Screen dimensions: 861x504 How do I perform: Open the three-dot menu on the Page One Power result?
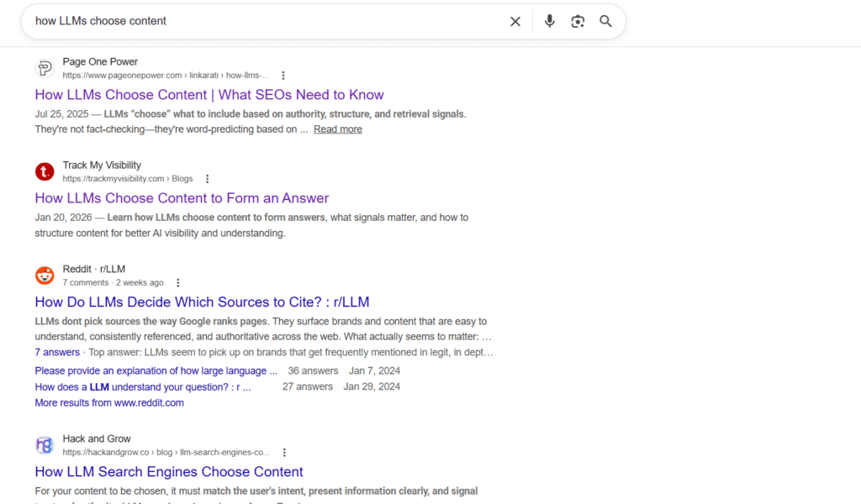(x=283, y=75)
